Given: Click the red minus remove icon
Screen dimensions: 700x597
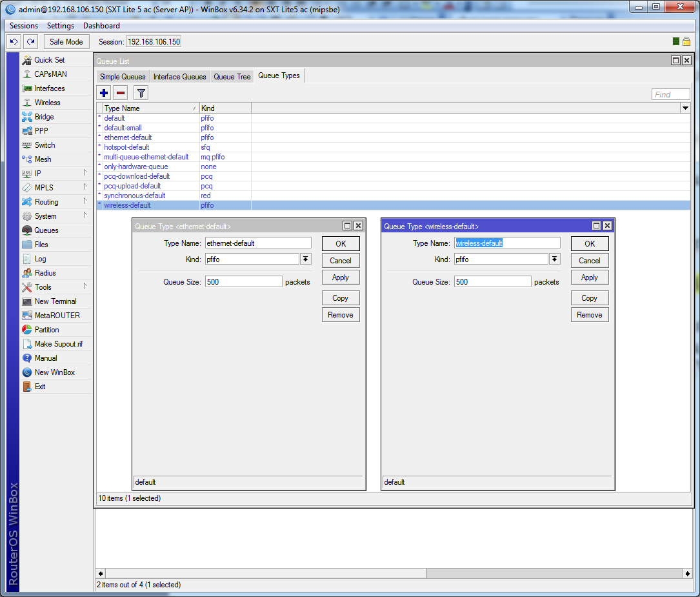Looking at the screenshot, I should (120, 93).
